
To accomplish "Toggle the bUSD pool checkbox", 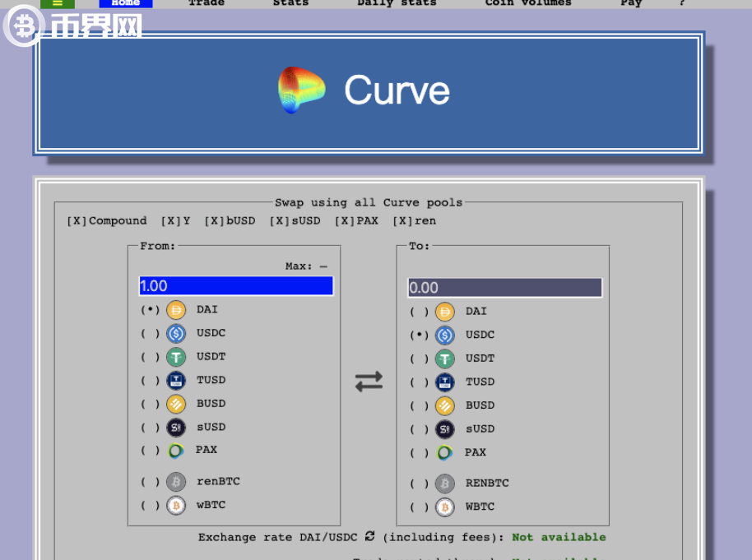I will pos(215,221).
